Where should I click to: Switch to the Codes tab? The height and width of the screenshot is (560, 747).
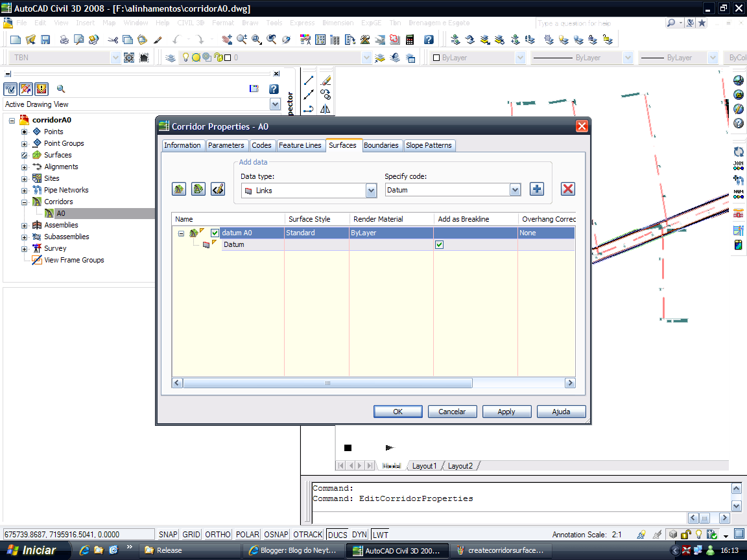pyautogui.click(x=261, y=145)
